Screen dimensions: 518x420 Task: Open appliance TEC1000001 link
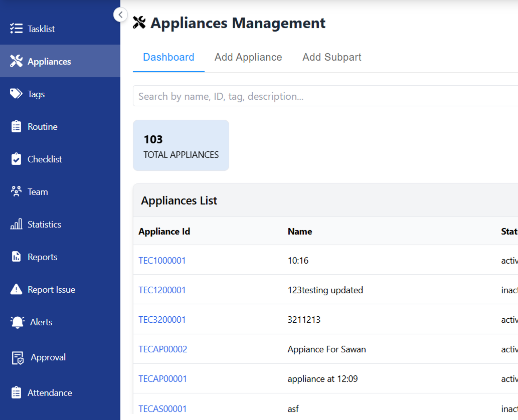(x=162, y=261)
